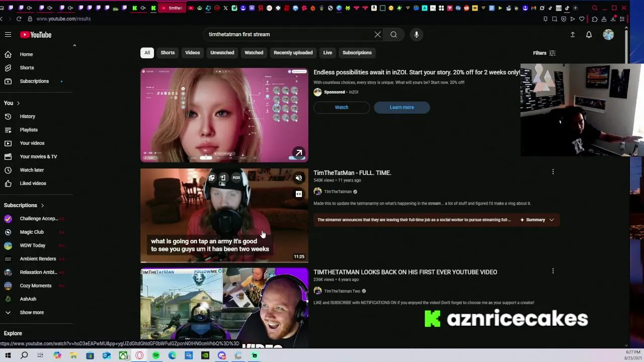Click the Watch button on inZOI ad
644x362 pixels.
tap(342, 107)
